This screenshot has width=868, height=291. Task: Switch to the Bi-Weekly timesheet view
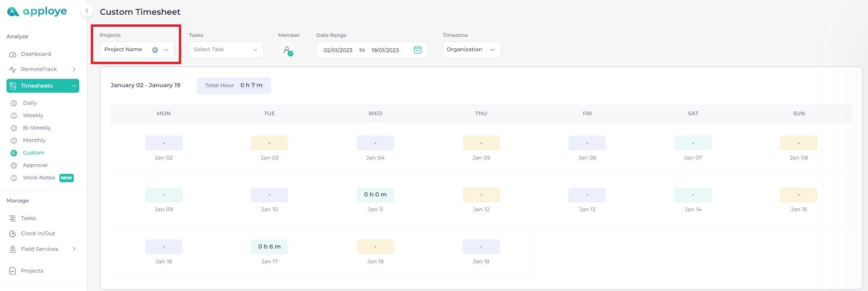coord(37,128)
